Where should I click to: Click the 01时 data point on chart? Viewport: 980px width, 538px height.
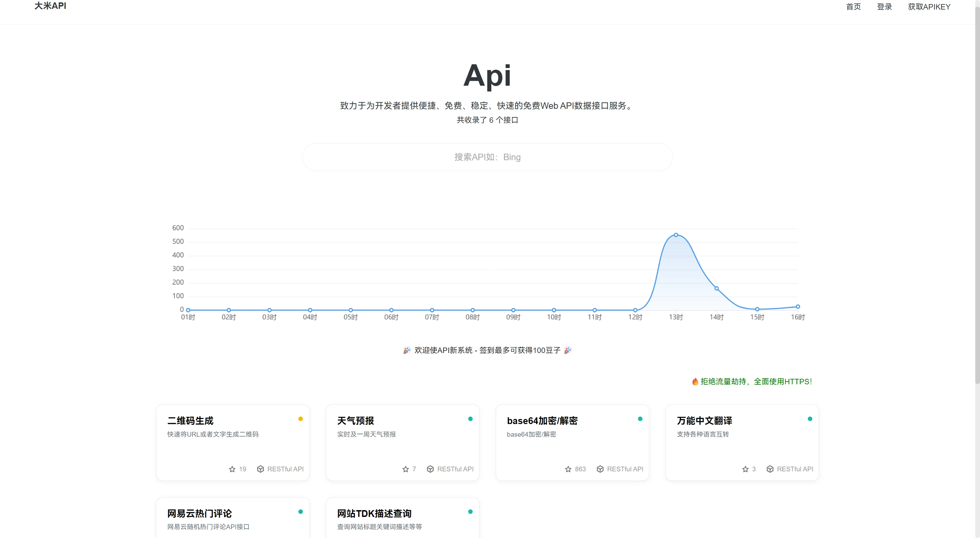click(x=188, y=310)
